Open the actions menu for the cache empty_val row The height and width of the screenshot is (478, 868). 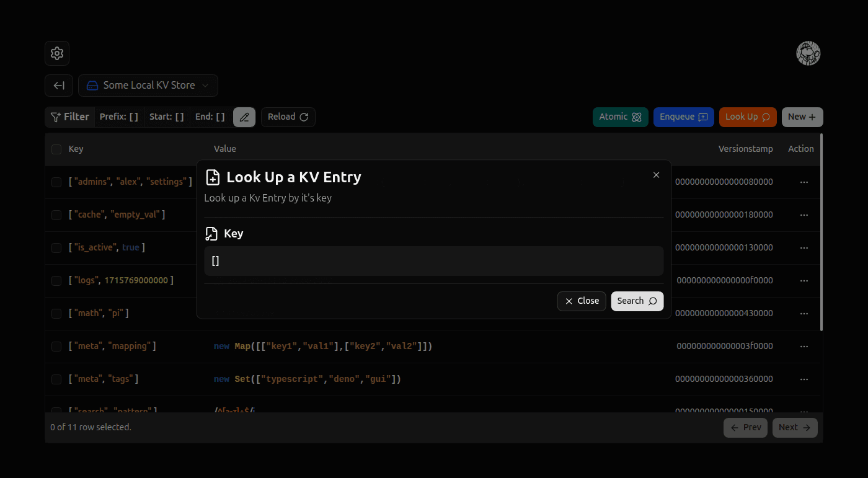[x=804, y=215]
